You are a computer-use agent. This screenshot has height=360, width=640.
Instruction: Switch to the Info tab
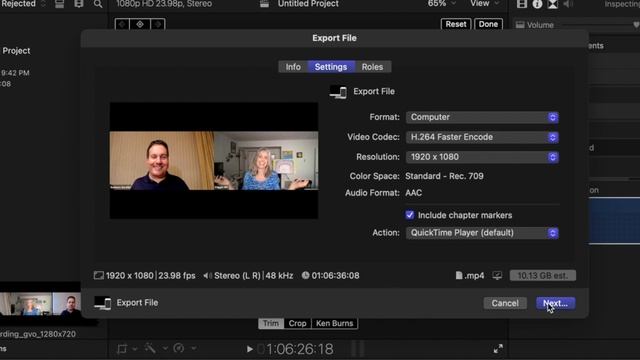coord(293,67)
